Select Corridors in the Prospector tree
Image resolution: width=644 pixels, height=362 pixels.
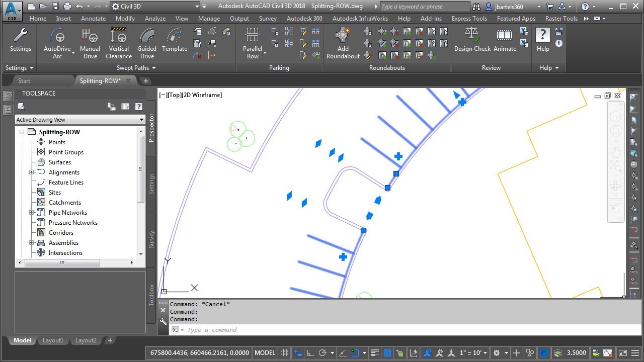(61, 233)
